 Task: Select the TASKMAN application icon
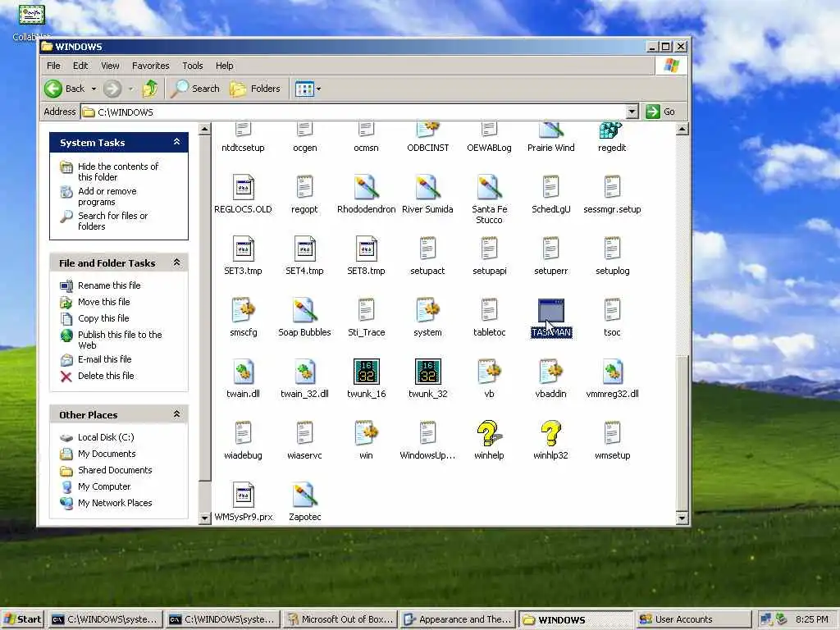(550, 311)
